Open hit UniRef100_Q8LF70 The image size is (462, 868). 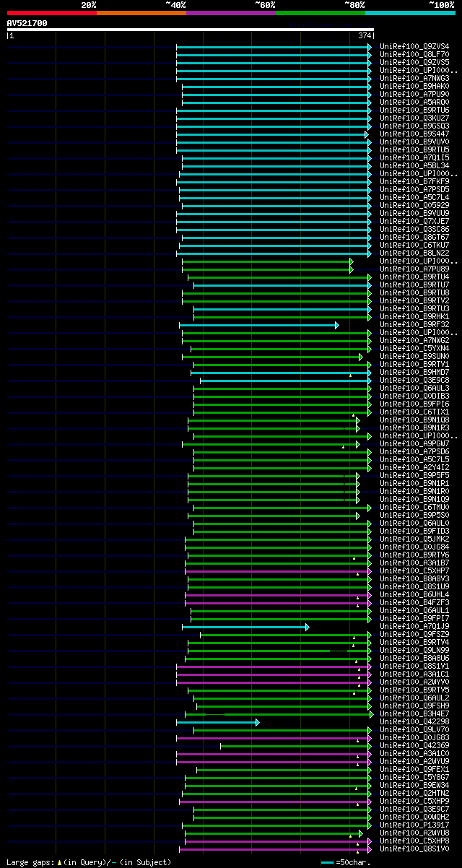click(414, 54)
